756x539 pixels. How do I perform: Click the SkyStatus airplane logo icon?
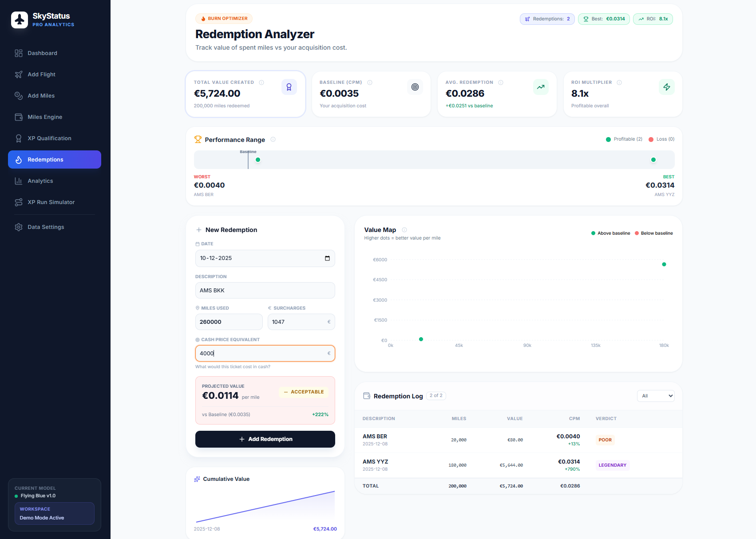click(20, 20)
